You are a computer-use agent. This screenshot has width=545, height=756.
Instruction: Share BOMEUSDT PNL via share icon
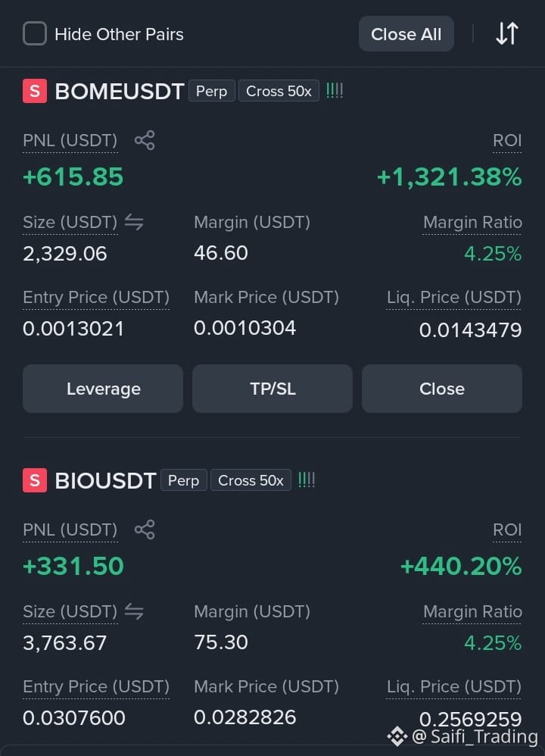(145, 140)
